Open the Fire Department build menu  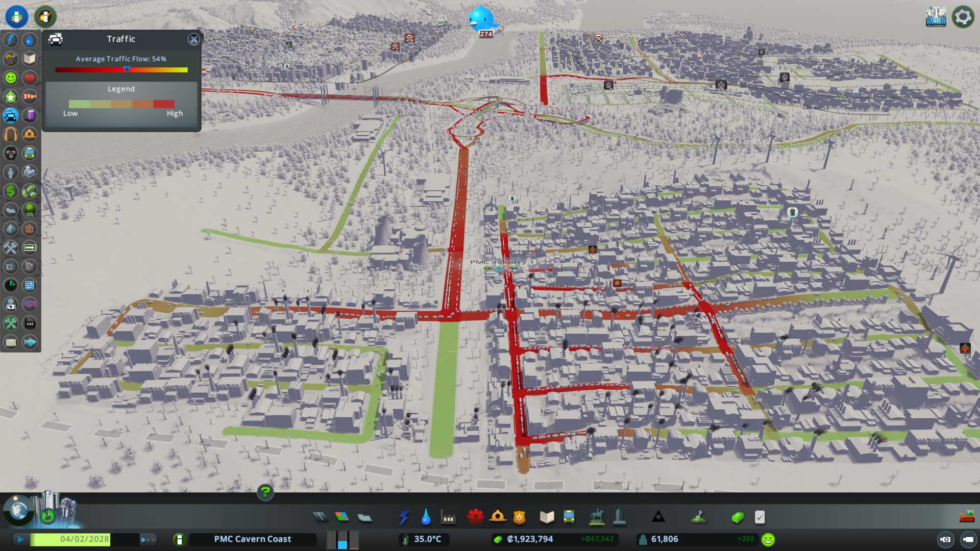[498, 517]
